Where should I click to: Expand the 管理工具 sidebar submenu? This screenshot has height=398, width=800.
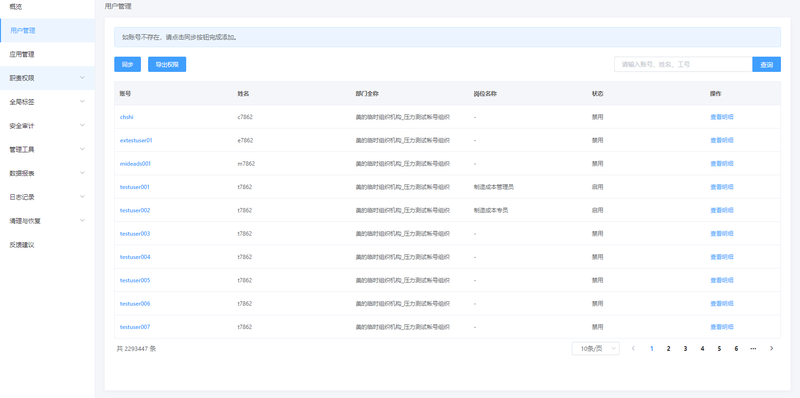point(47,150)
